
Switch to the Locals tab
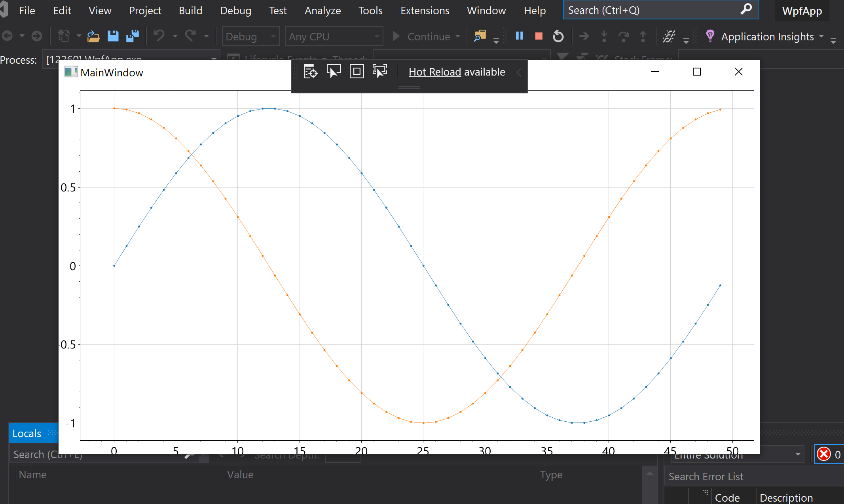[x=26, y=433]
